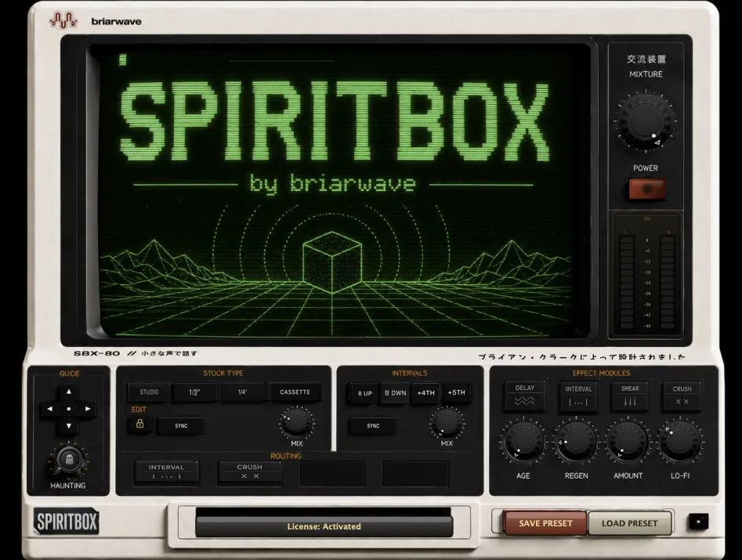Select the Cassette stock type
Viewport: 742px width, 560px height.
point(295,392)
